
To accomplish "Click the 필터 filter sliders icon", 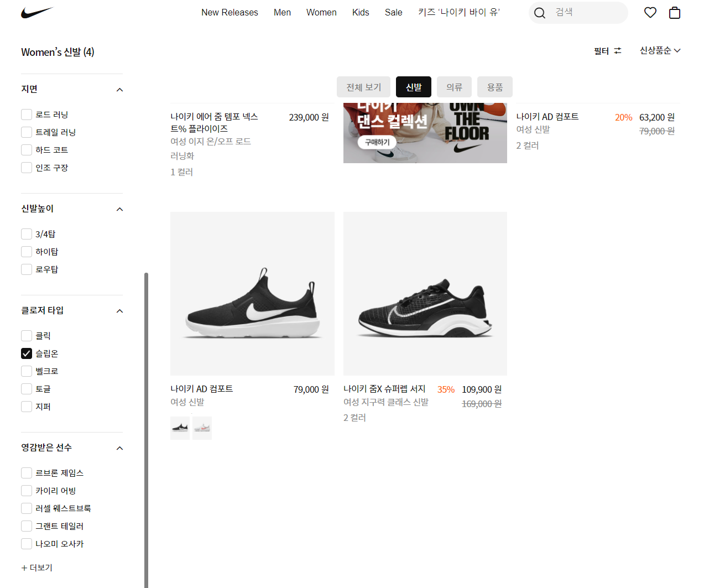I will point(618,50).
